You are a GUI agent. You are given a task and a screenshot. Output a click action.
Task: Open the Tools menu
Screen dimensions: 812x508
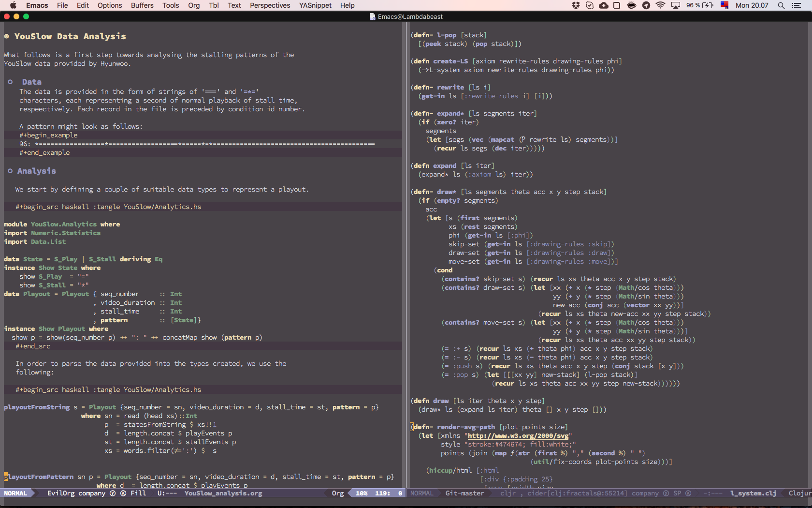171,5
